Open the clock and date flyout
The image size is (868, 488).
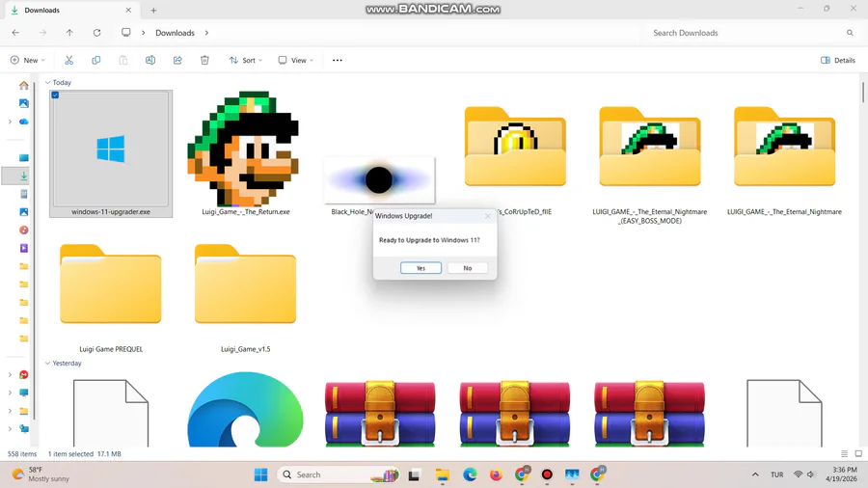[x=841, y=474]
